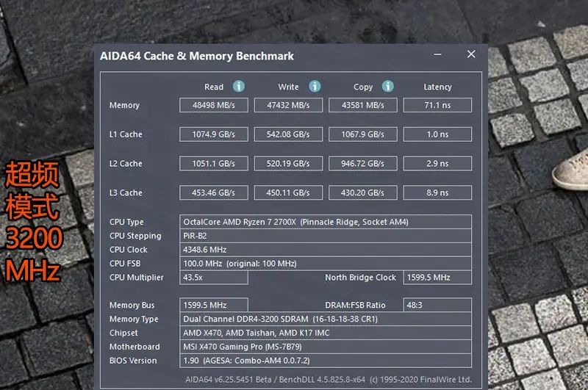The height and width of the screenshot is (390, 588).
Task: Select Memory latency value 71.1 ns
Action: click(437, 105)
